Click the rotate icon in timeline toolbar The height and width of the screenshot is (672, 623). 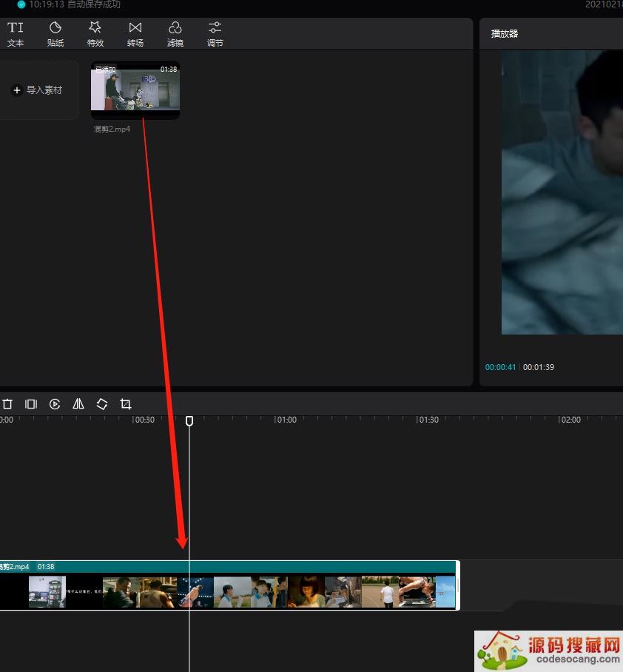(102, 404)
